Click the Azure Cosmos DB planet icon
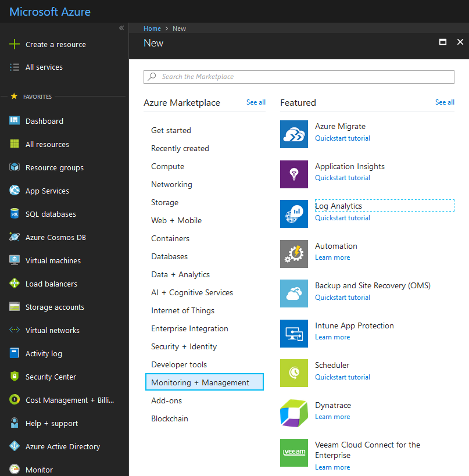Image resolution: width=469 pixels, height=476 pixels. coord(15,237)
